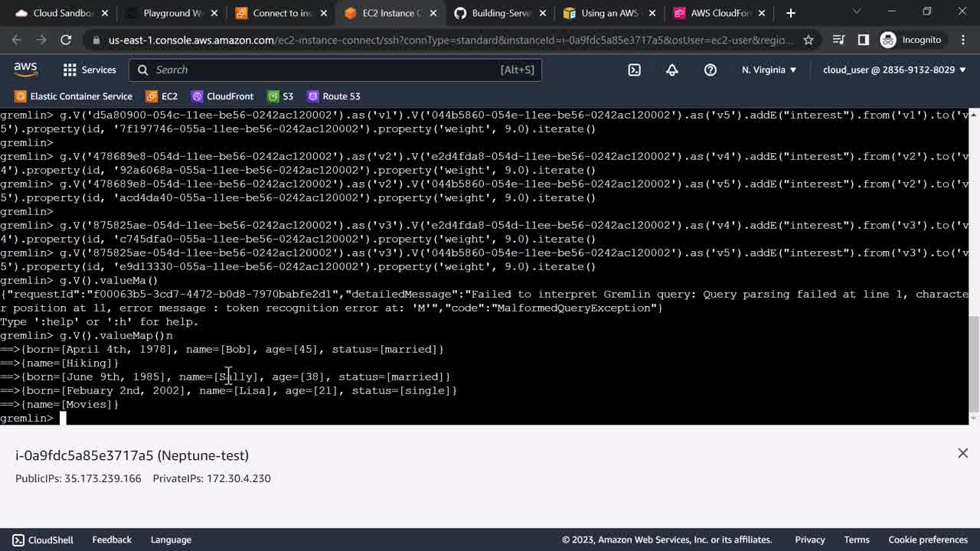Click the PrivateIPs 172.30.4.230 text
The image size is (980, 551).
(x=212, y=478)
